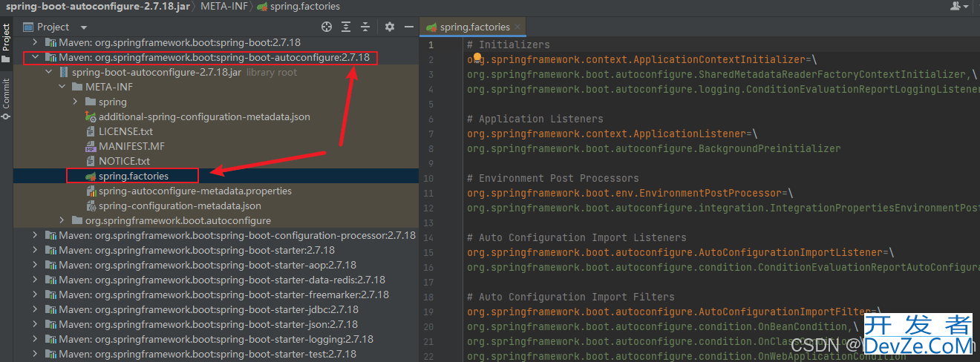Click the yellow lightbulb intention icon

[477, 58]
